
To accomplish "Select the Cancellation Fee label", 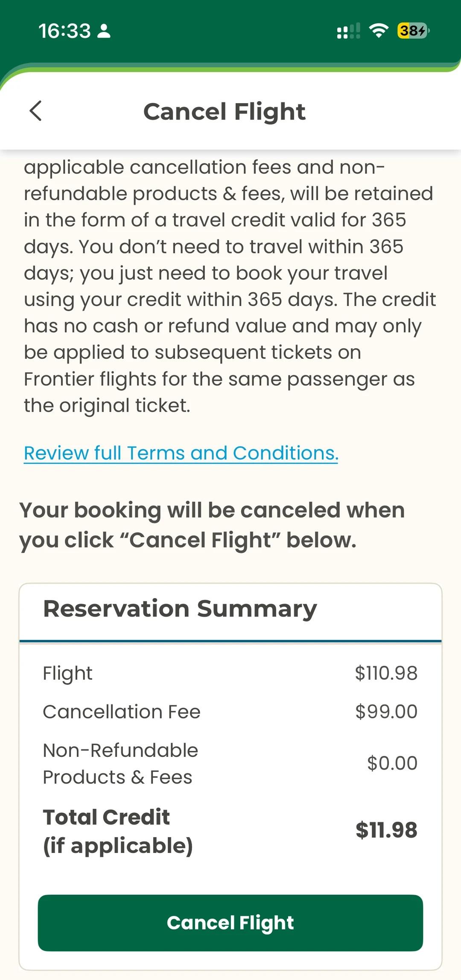I will click(122, 712).
